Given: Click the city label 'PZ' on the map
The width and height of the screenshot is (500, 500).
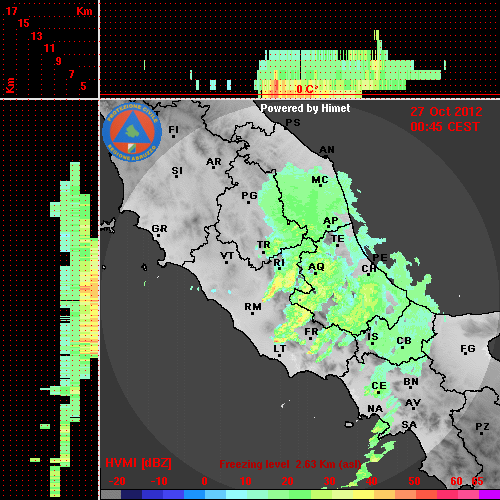Looking at the screenshot, I should click(482, 427).
